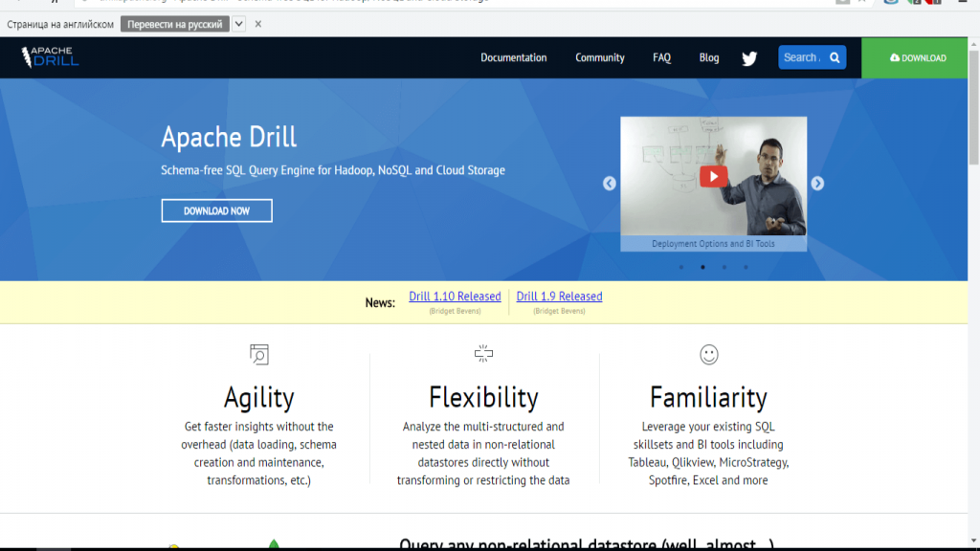The width and height of the screenshot is (980, 551).
Task: Click the Familiarity heading
Action: [708, 397]
